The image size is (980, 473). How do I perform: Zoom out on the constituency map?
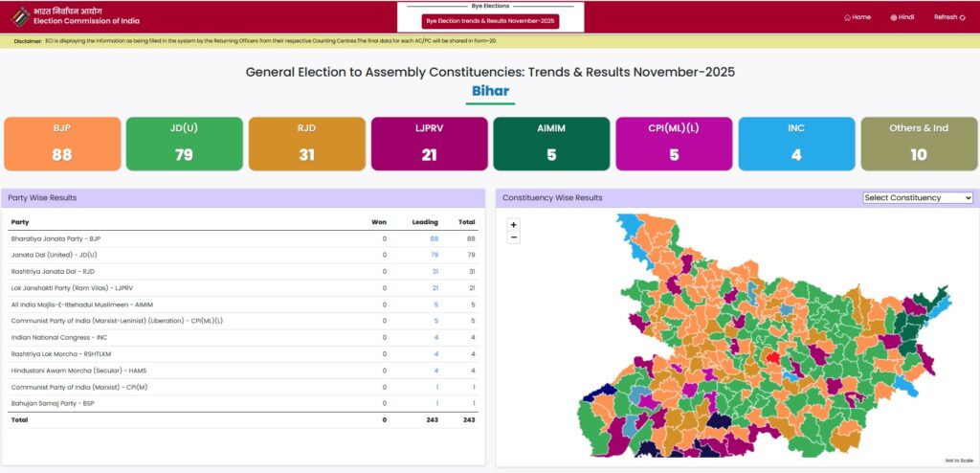(514, 237)
